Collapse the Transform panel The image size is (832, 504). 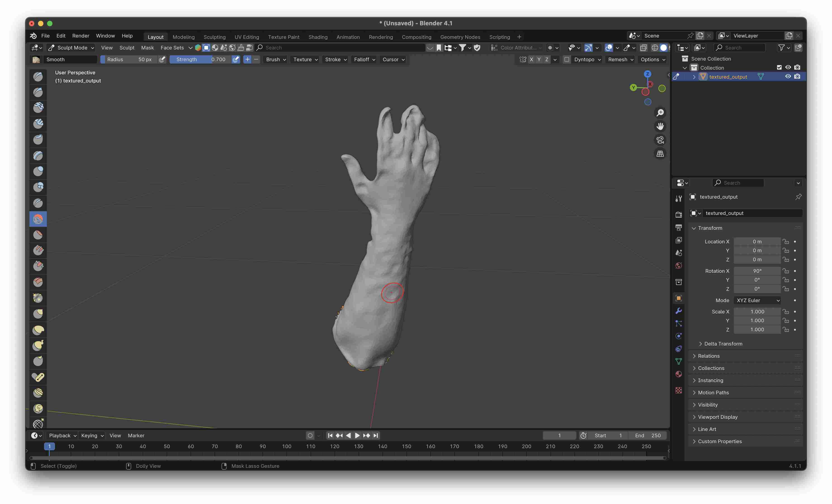click(x=746, y=228)
